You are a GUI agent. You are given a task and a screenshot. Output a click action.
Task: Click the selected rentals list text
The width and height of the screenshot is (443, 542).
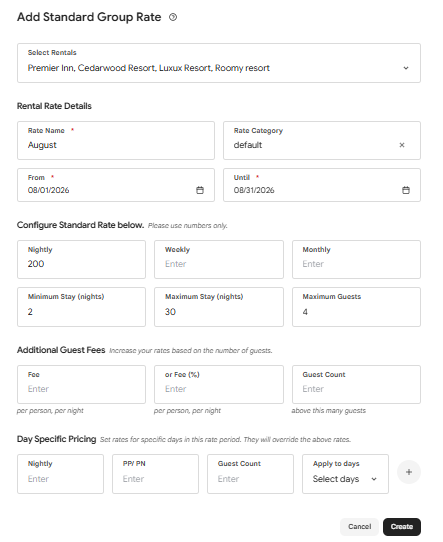[149, 68]
